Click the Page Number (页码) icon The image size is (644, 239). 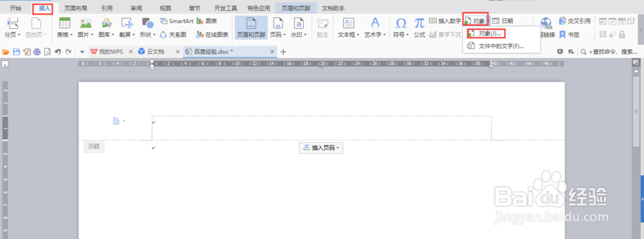[x=278, y=23]
